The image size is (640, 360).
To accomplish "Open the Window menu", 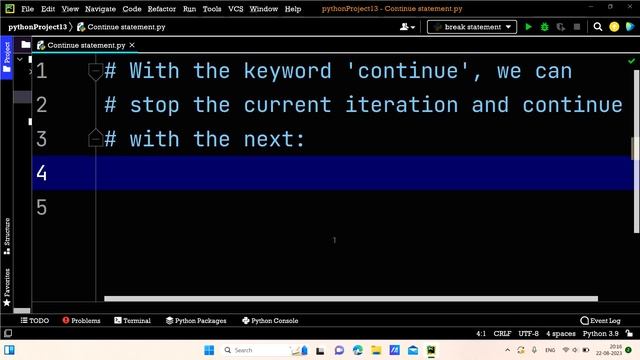I will coord(264,9).
